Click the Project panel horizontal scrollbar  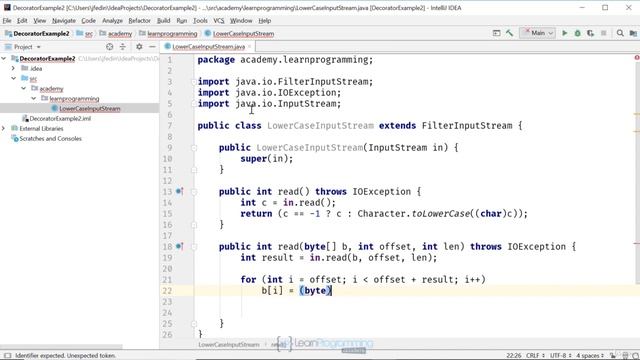pyautogui.click(x=61, y=347)
